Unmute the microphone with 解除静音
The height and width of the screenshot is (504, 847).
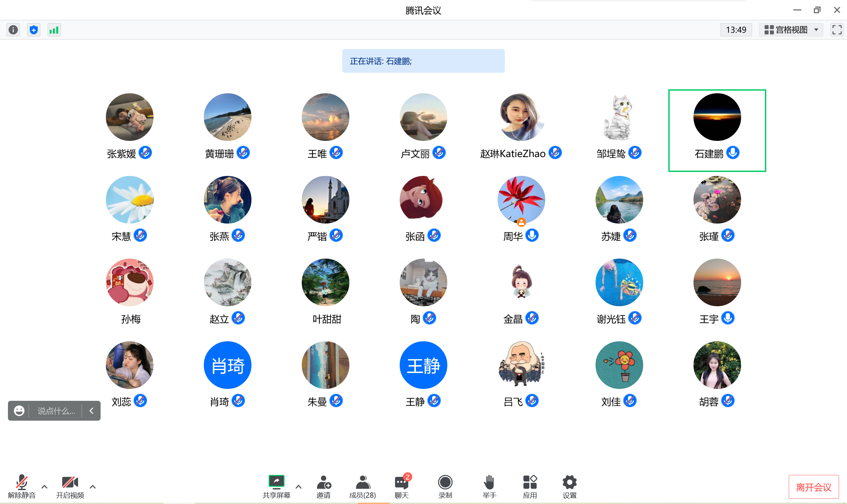click(x=22, y=486)
